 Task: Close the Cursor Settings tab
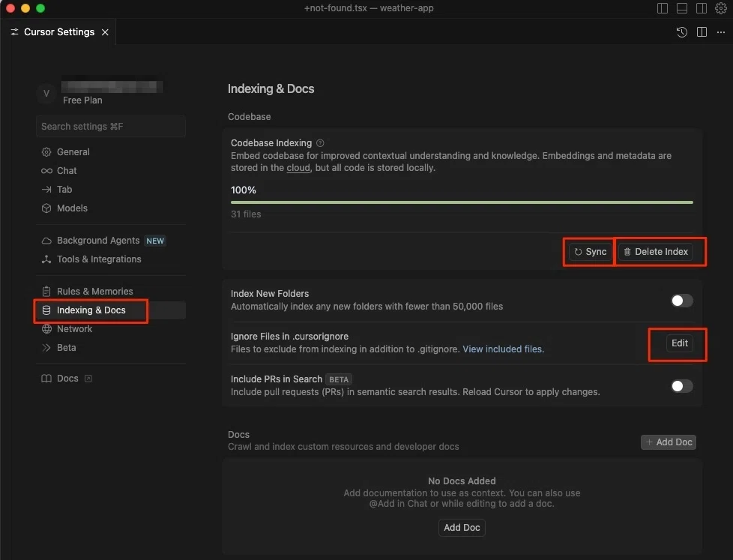tap(105, 31)
